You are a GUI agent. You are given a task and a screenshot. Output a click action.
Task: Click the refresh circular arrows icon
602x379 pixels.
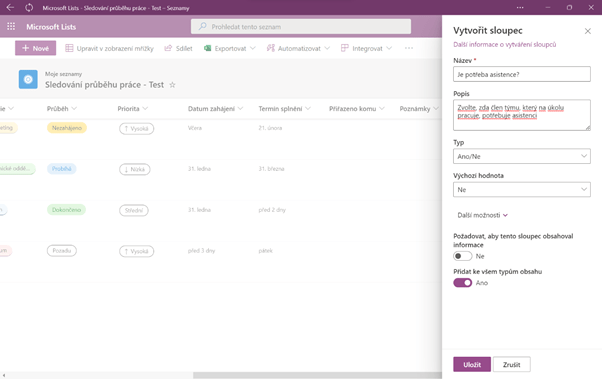(29, 7)
